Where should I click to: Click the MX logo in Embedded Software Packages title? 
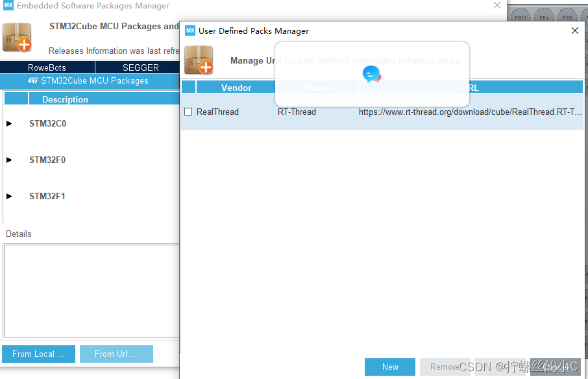[x=8, y=5]
